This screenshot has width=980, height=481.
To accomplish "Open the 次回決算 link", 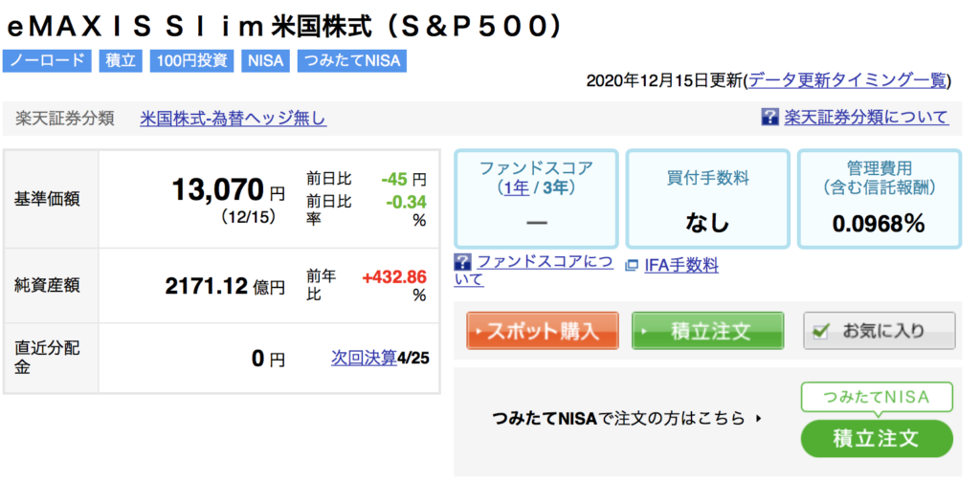I will click(364, 358).
